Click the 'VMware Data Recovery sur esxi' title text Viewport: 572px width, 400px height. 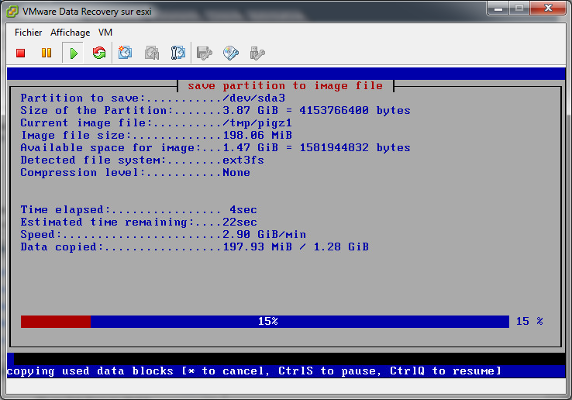tap(87, 12)
